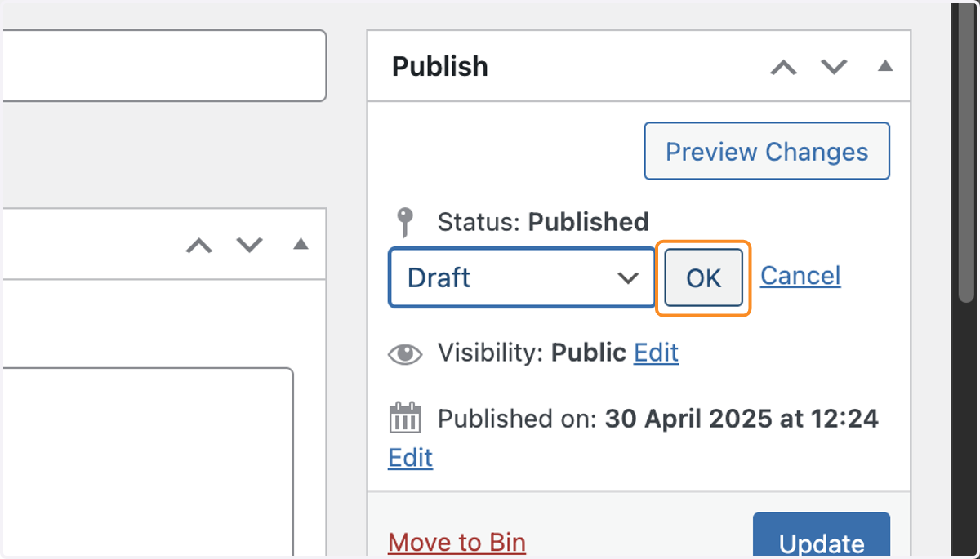
Task: Click the 'Status: Published' text
Action: click(543, 222)
